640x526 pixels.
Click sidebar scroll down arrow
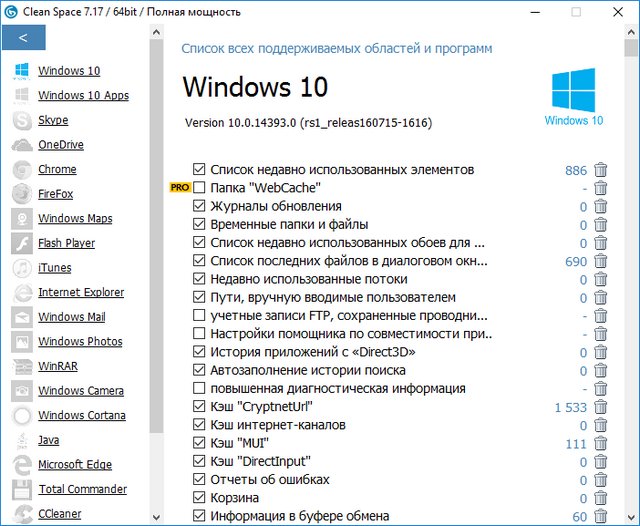click(x=156, y=517)
